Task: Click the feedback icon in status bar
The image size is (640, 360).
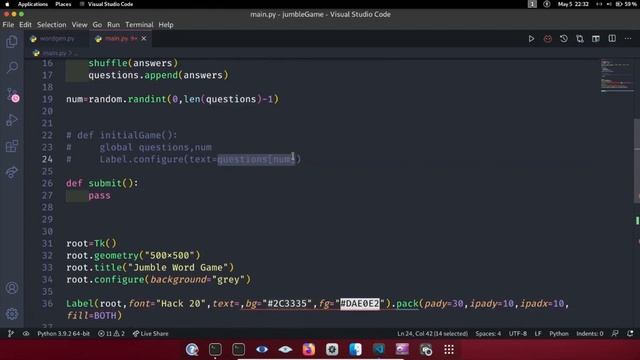Action: (616, 333)
